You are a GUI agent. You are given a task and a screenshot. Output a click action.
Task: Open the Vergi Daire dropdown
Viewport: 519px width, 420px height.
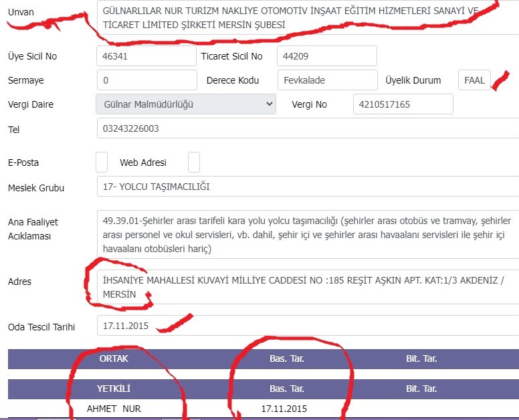(x=186, y=104)
